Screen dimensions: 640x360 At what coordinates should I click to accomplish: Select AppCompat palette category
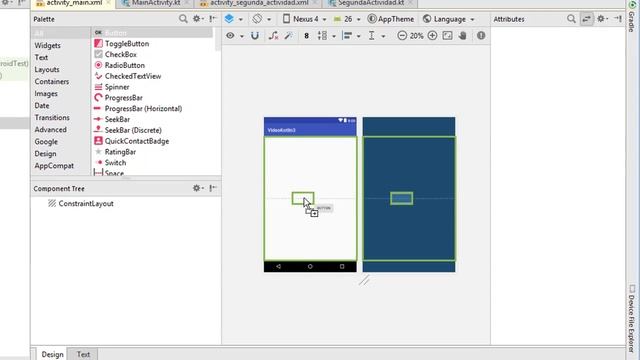click(54, 166)
